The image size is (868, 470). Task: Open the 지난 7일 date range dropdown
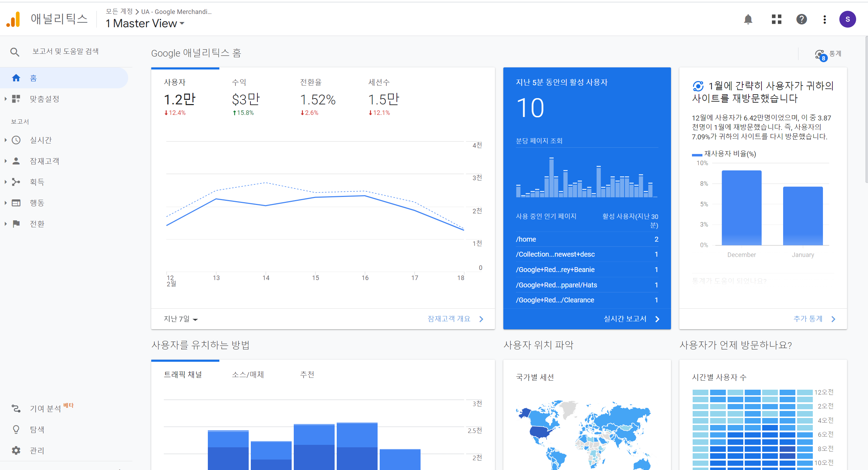pyautogui.click(x=181, y=319)
